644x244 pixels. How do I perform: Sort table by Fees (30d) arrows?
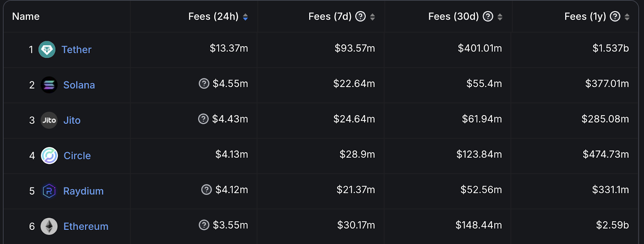click(x=500, y=17)
